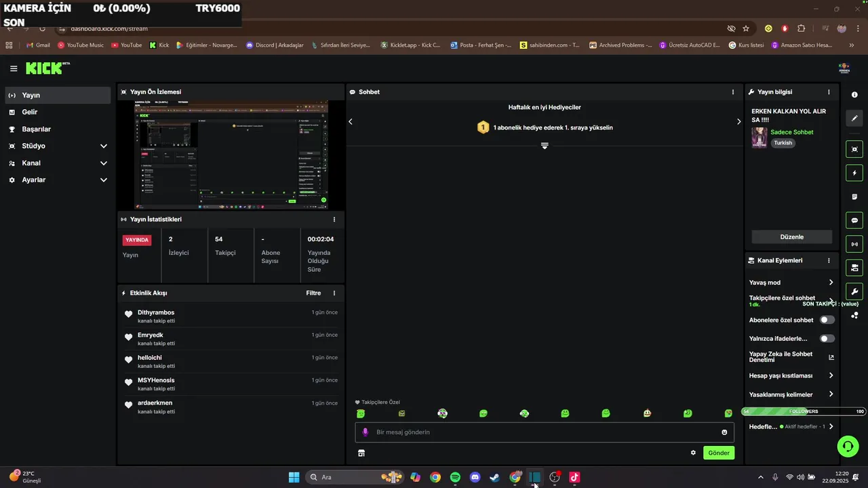The width and height of the screenshot is (868, 488).
Task: Open Yayın bilgisi three-dot menu
Action: (829, 91)
